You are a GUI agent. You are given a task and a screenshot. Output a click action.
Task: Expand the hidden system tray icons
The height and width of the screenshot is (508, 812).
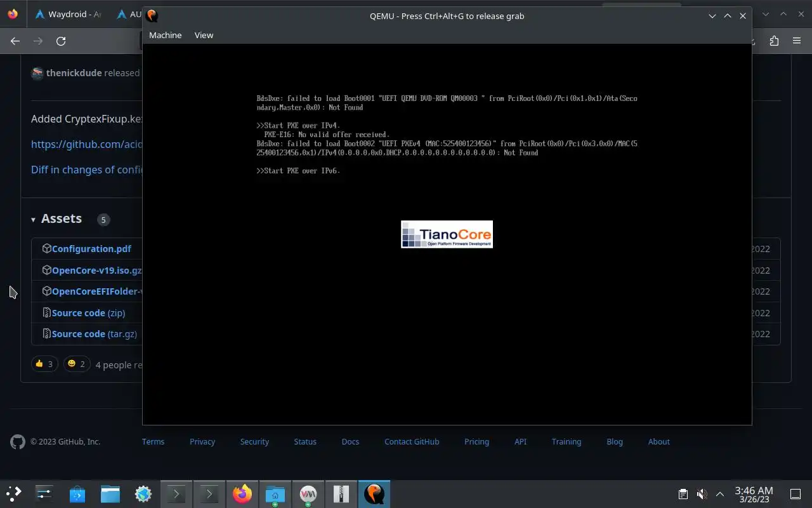click(x=720, y=494)
